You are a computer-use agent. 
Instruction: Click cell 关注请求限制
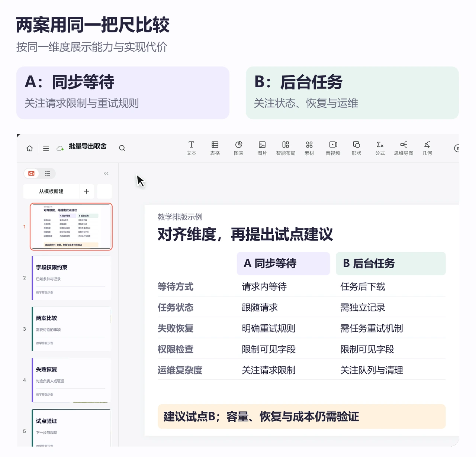pyautogui.click(x=269, y=370)
